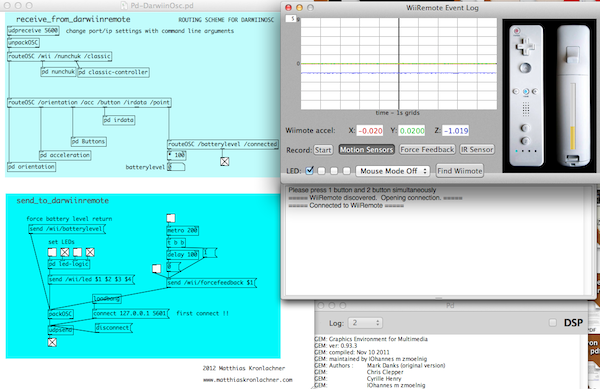600x389 pixels.
Task: Toggle the second 'set LEDs' crossed box
Action: click(65, 252)
